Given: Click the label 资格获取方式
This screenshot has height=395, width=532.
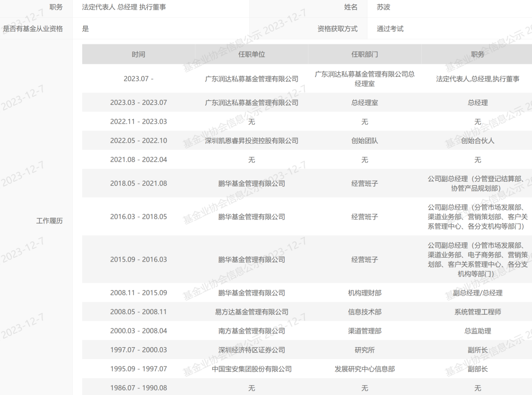Looking at the screenshot, I should 337,29.
